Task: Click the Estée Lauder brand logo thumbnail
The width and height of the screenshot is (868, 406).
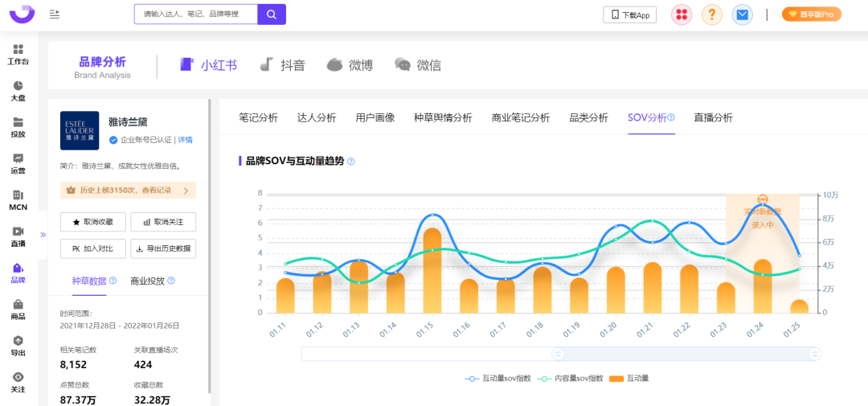Action: 80,131
